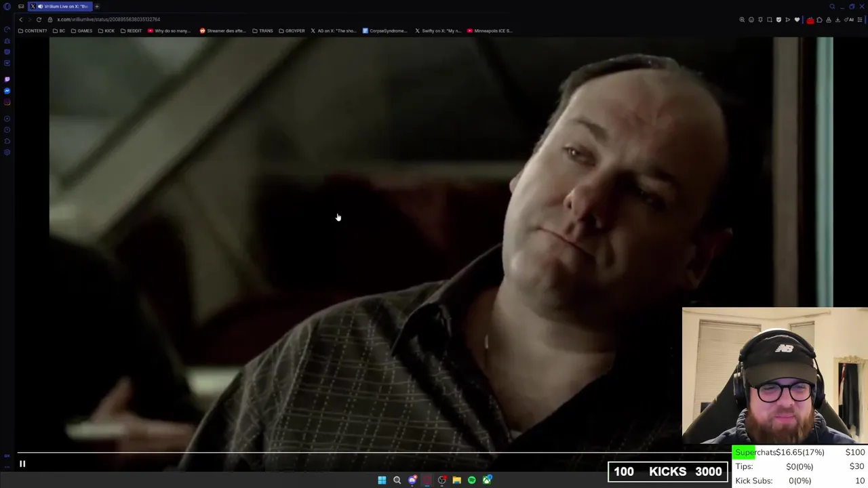Open the BC bookmark folder
Screen dimensions: 868x488
click(x=59, y=30)
